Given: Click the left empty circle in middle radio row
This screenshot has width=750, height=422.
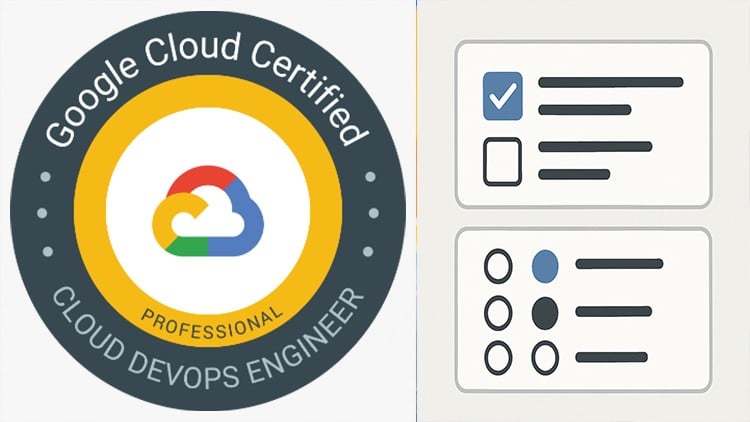Looking at the screenshot, I should tap(498, 311).
